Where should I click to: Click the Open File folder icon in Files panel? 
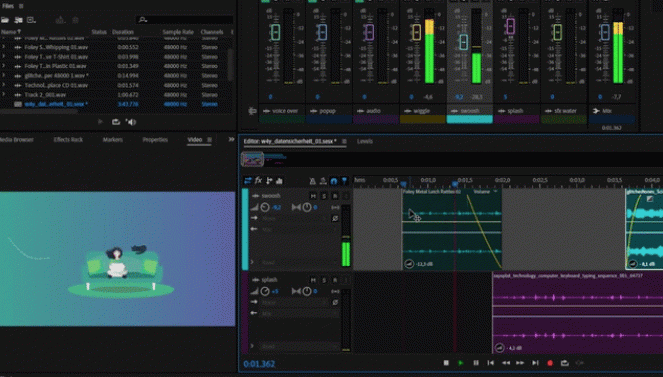click(5, 20)
